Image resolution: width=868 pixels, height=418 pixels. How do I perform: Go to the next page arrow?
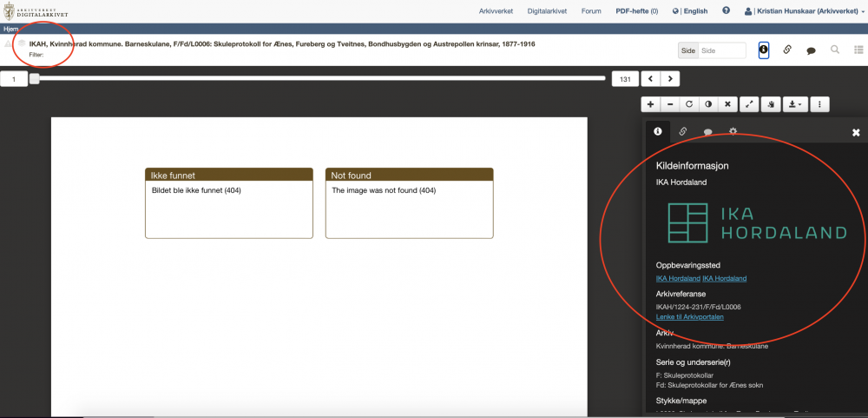[669, 79]
